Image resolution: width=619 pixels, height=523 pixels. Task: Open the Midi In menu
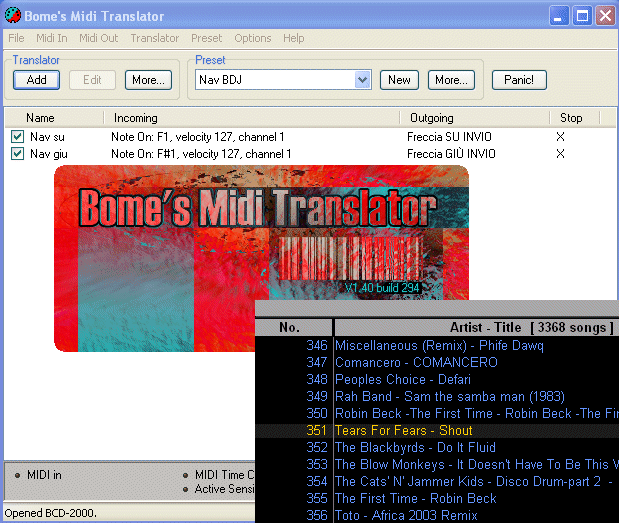click(51, 38)
